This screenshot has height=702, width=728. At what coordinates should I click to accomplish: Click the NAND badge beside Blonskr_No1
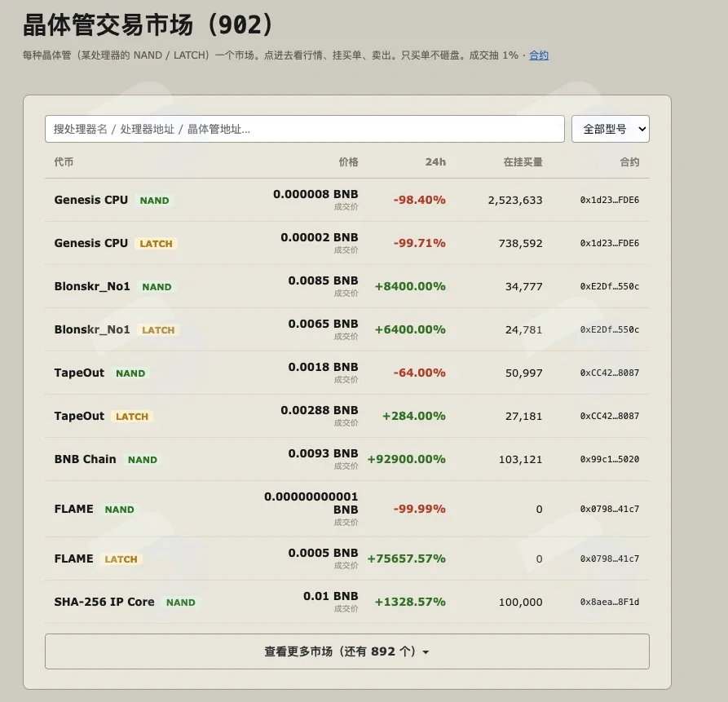(x=157, y=287)
